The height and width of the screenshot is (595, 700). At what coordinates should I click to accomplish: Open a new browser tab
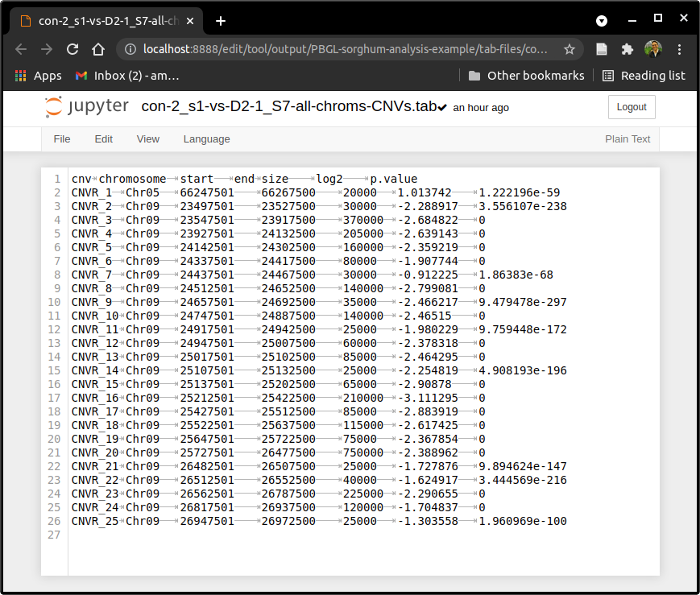pos(221,21)
